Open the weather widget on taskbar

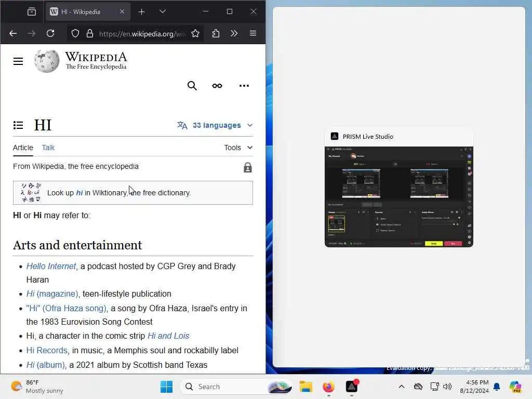click(x=37, y=387)
